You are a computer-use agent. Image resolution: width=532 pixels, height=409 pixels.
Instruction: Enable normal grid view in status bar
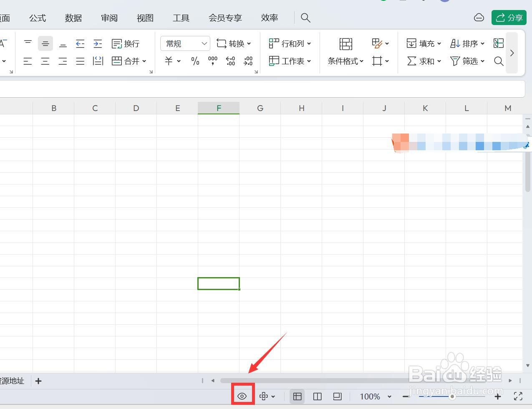click(x=297, y=396)
